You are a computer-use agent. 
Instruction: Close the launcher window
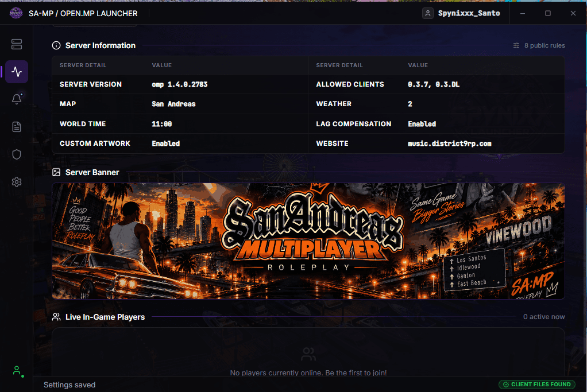pos(573,13)
